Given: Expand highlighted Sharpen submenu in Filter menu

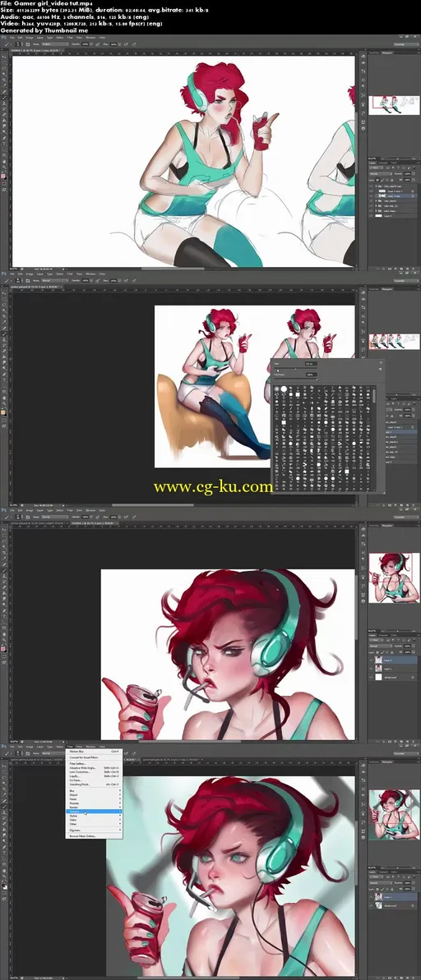Looking at the screenshot, I should [x=94, y=812].
